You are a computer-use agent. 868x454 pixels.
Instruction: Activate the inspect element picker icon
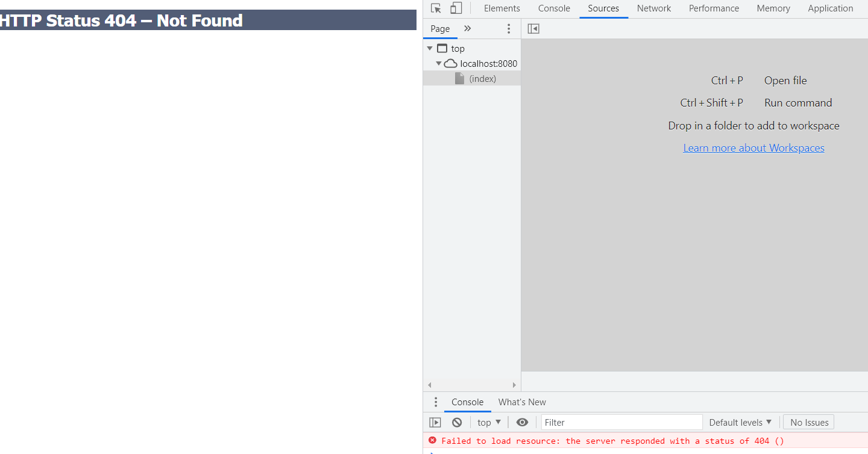point(436,8)
